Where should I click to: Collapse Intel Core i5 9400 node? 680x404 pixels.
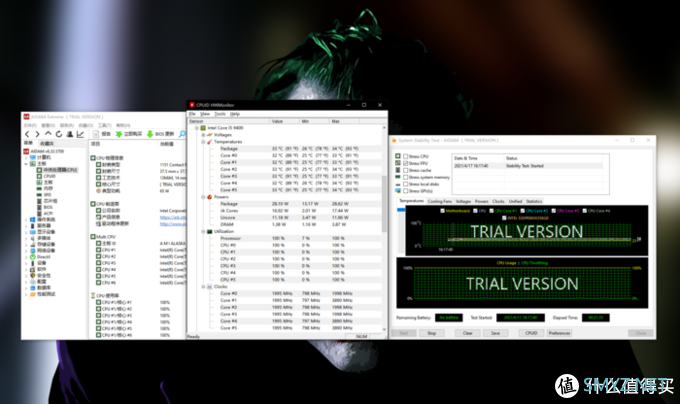[x=196, y=128]
